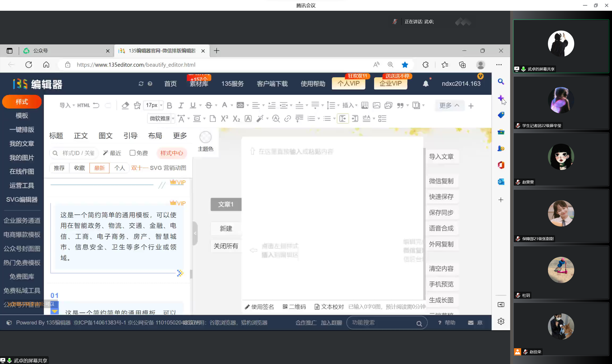
Task: Click the 样式中心 button
Action: 171,153
